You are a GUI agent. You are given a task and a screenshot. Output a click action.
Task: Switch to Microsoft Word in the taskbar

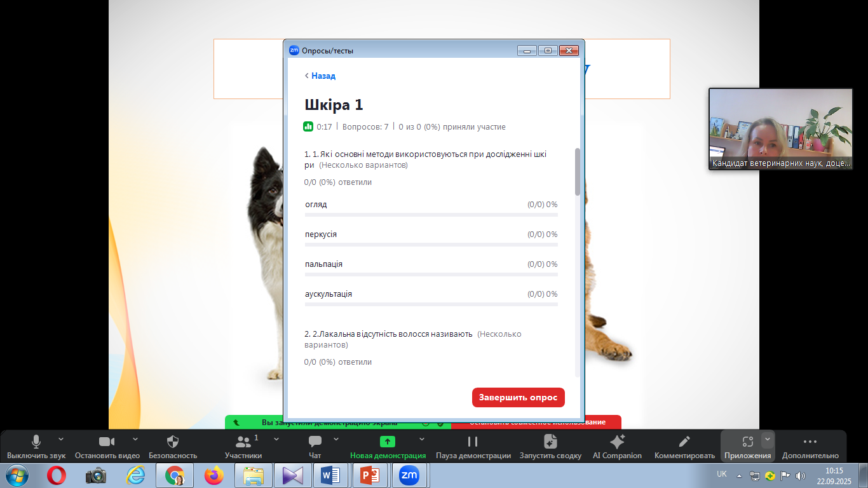pos(332,475)
